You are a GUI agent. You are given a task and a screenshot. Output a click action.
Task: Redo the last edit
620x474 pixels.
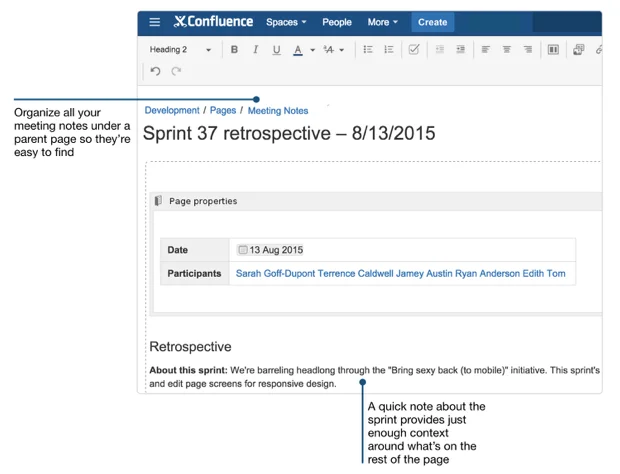[x=176, y=71]
